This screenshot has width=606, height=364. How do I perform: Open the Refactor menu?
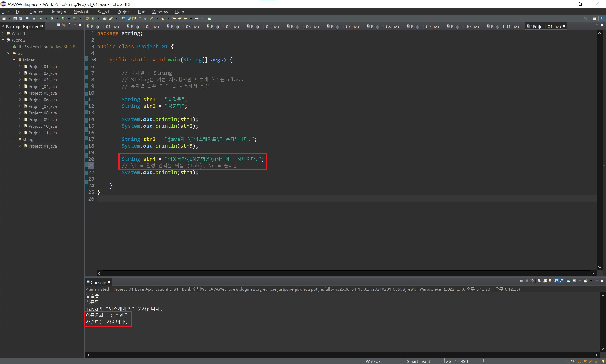pyautogui.click(x=58, y=12)
